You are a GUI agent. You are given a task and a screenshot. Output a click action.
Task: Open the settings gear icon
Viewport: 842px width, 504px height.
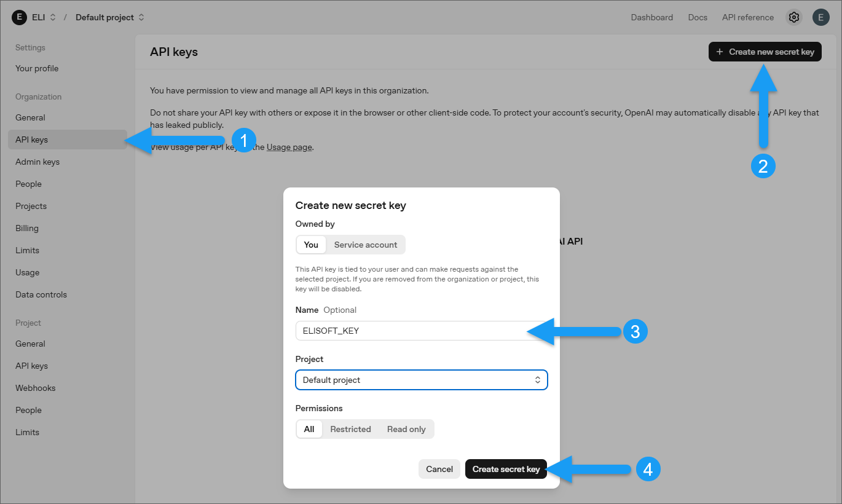tap(794, 17)
